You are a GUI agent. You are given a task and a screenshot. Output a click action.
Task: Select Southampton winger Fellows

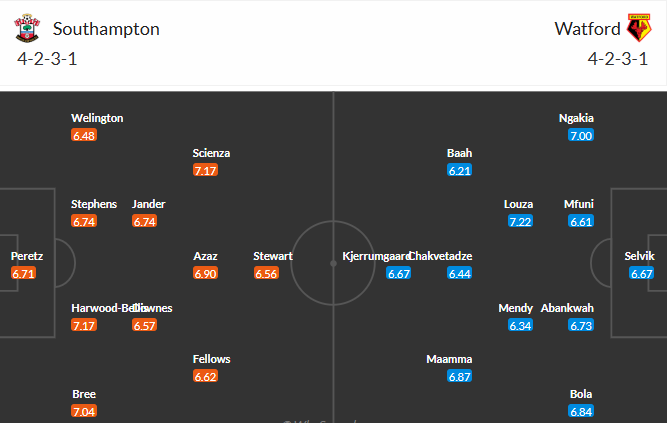tap(211, 359)
